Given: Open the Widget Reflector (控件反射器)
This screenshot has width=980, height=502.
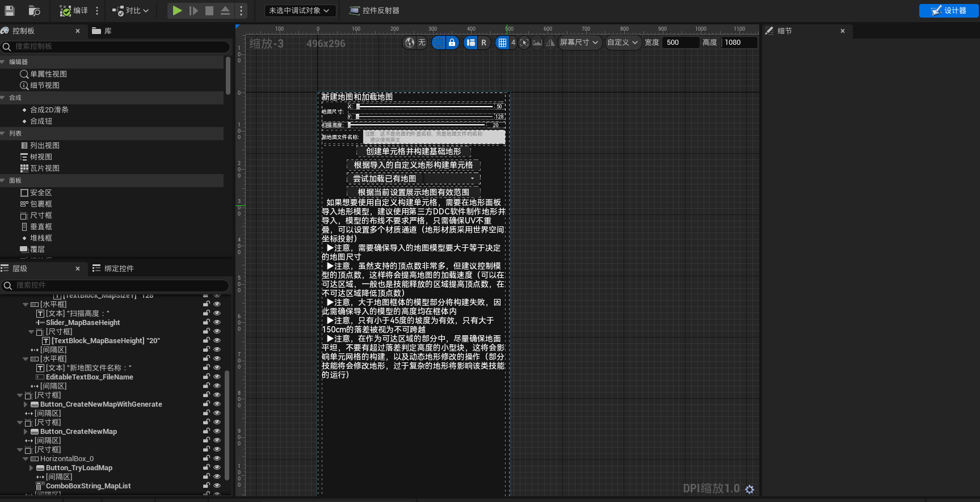Looking at the screenshot, I should pos(375,11).
